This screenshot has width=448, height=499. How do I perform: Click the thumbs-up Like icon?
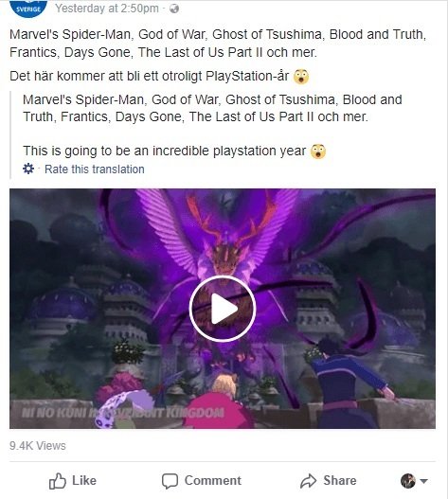point(58,481)
